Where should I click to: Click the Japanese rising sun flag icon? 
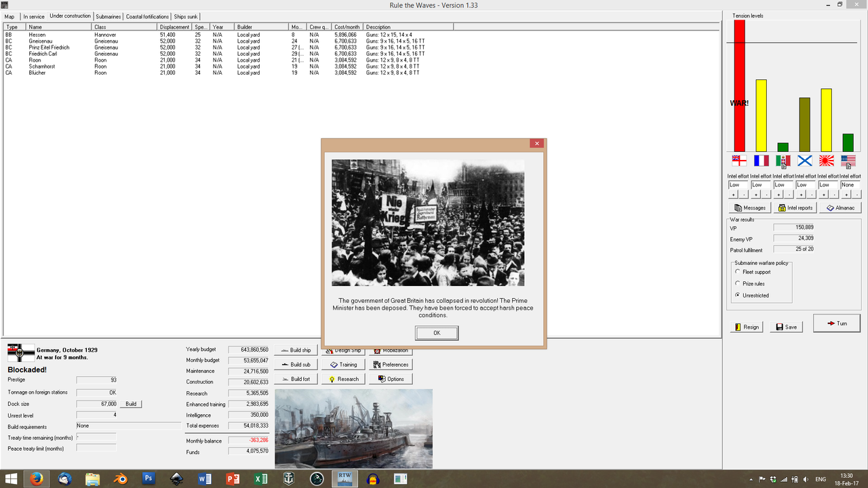click(825, 161)
